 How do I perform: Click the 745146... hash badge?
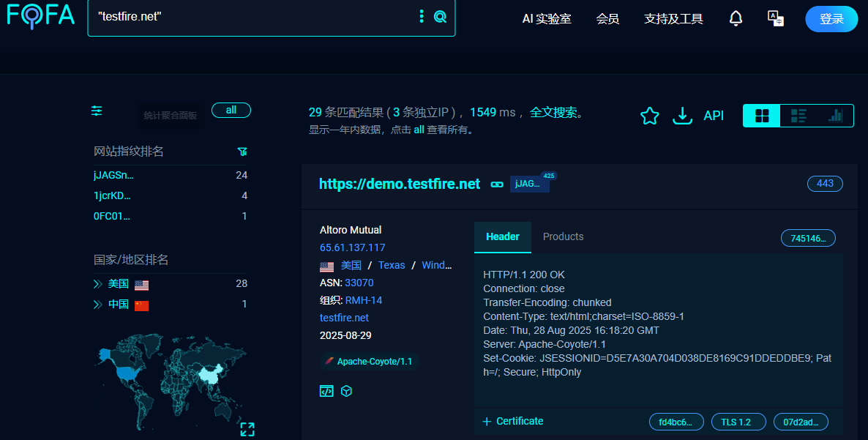808,238
